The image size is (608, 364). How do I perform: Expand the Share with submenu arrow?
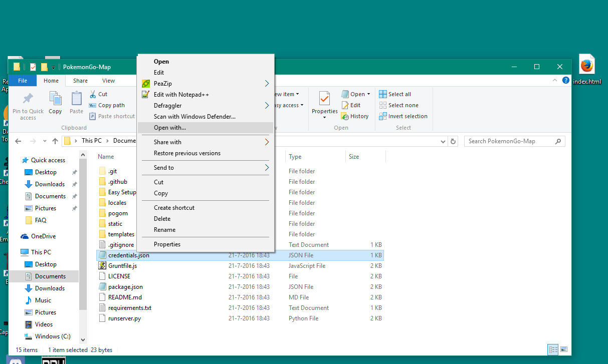point(267,142)
